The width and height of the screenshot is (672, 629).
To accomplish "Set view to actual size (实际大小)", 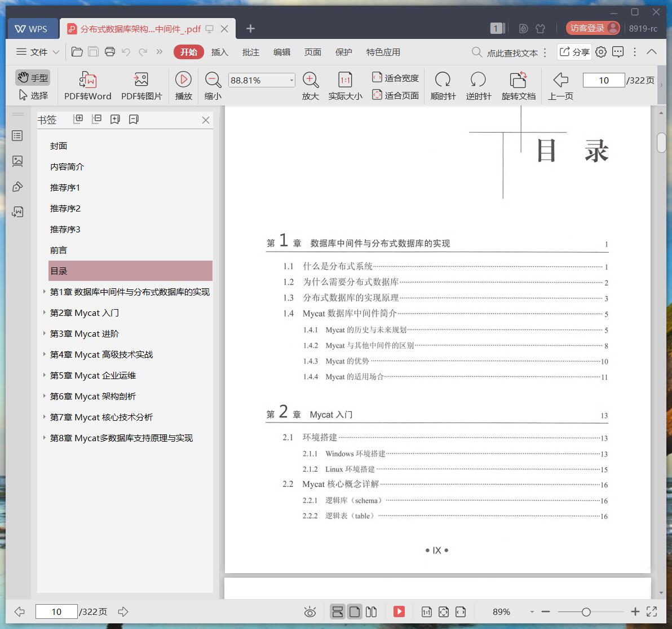I will tap(345, 86).
